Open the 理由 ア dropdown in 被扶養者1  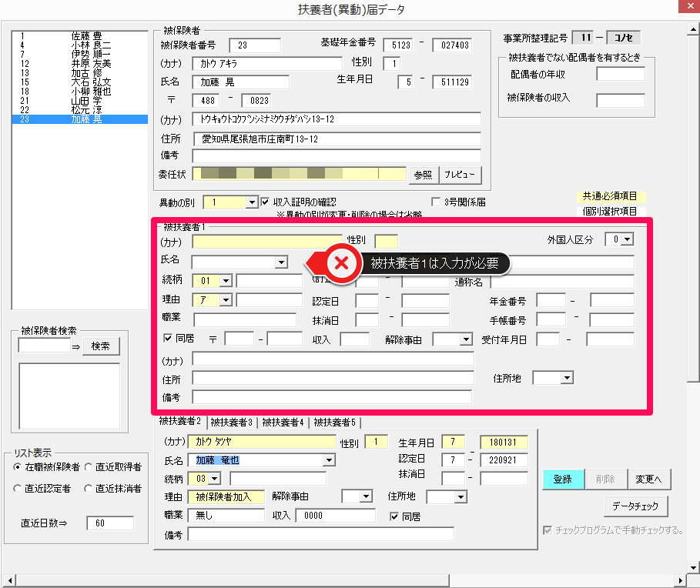(226, 300)
